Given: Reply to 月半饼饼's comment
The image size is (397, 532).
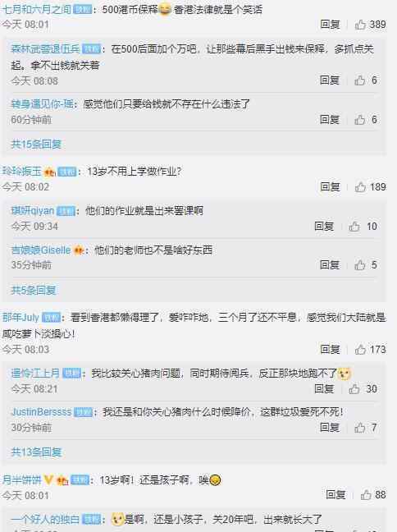Looking at the screenshot, I should pyautogui.click(x=335, y=495).
